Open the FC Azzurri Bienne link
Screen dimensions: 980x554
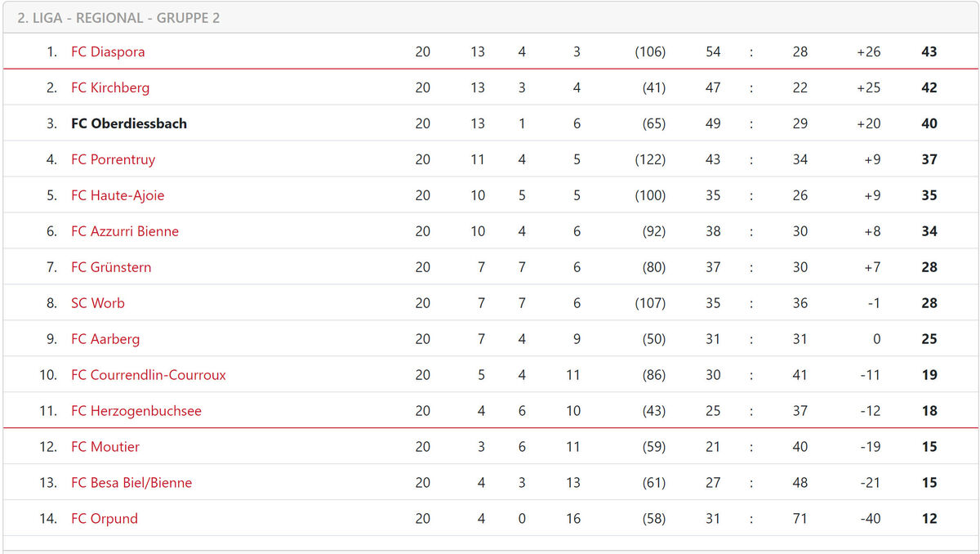click(x=125, y=231)
